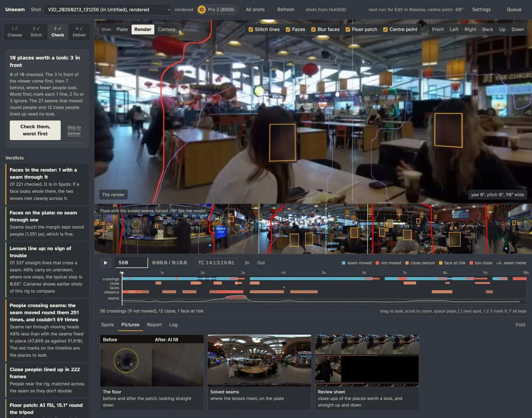Click the frame number input field
This screenshot has height=418, width=532.
click(132, 262)
